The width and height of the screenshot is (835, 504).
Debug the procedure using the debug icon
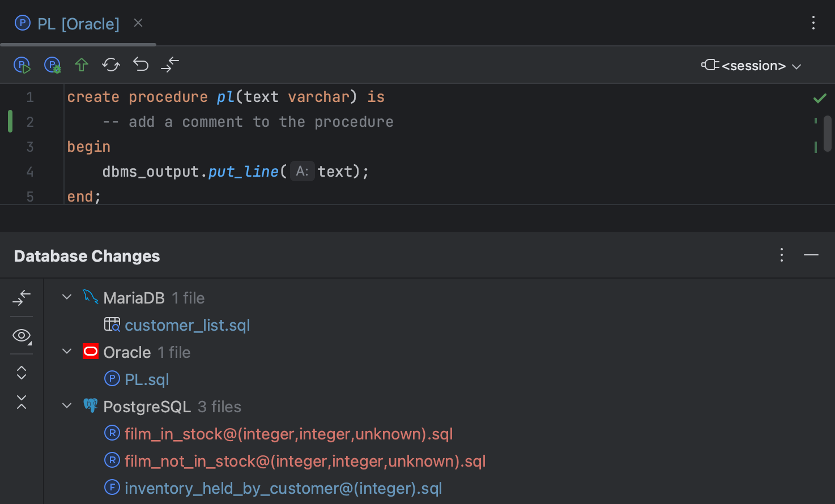52,65
